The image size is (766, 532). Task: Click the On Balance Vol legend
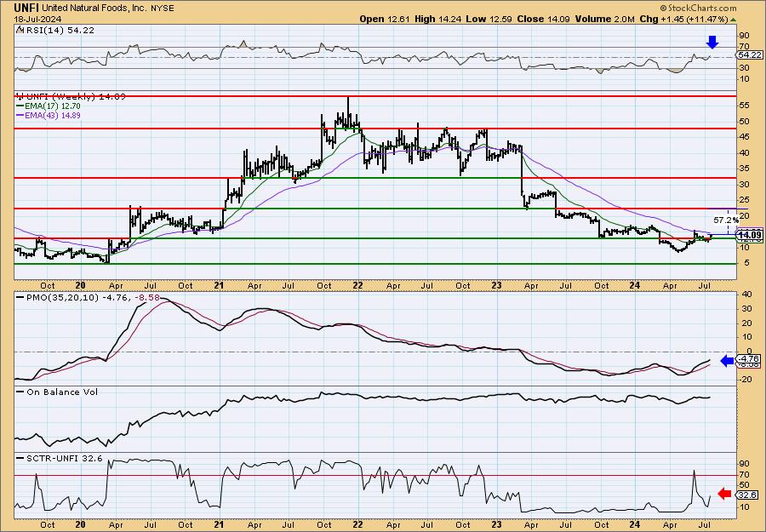(x=57, y=392)
